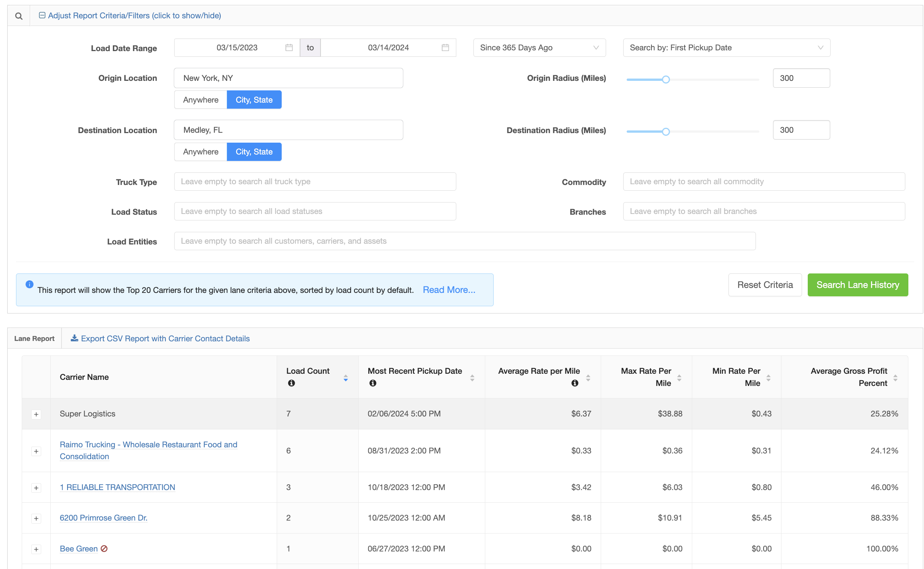
Task: Open 6200 Primrose Green Dr. carrier link
Action: [103, 518]
